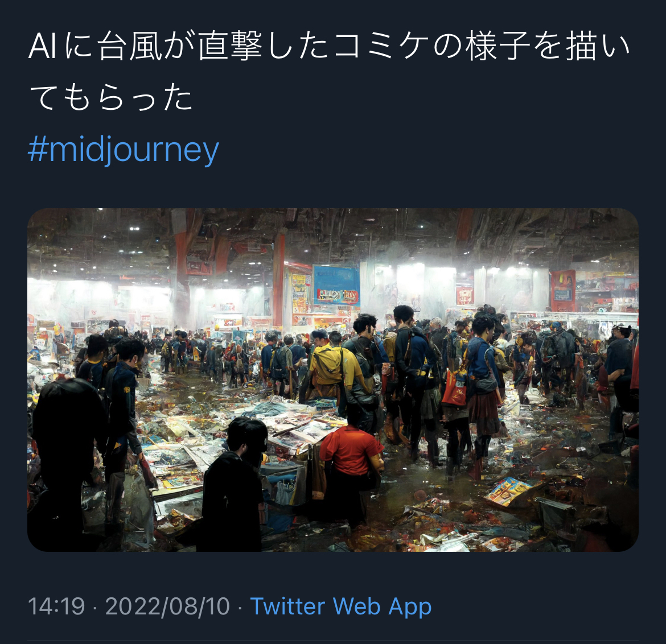This screenshot has width=666, height=644.
Task: Open the Twitter Web App source link
Action: pyautogui.click(x=340, y=606)
